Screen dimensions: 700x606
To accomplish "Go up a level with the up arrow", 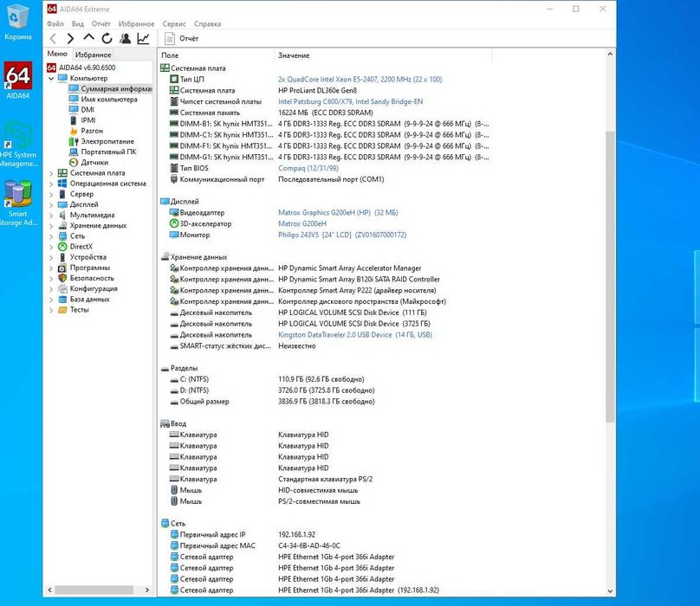I will click(88, 38).
